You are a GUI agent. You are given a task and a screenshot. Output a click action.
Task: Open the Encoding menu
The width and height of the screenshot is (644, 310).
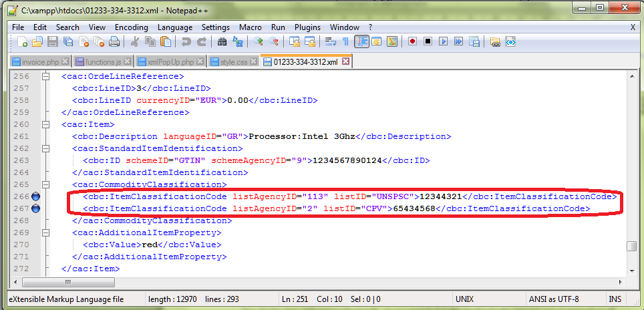(x=131, y=27)
